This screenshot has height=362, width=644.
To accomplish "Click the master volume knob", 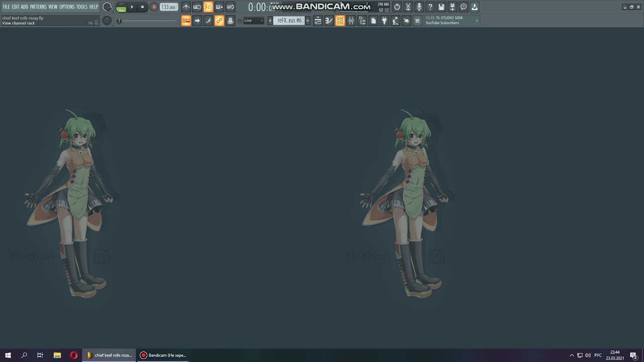I will [107, 7].
